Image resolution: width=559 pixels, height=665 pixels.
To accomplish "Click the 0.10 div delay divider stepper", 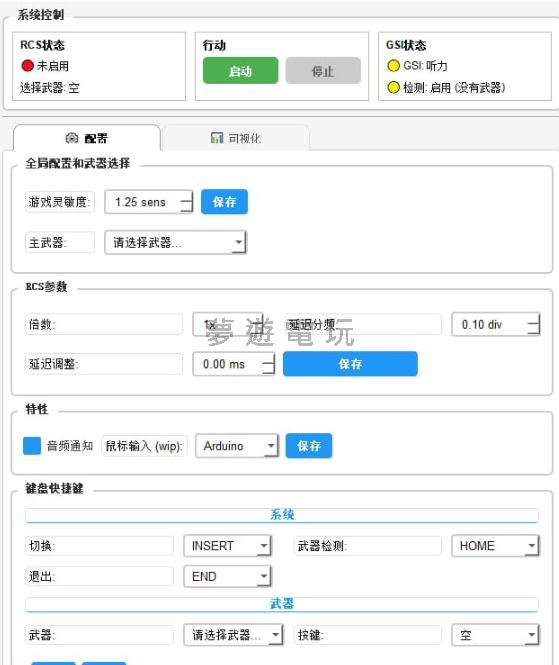I will [x=496, y=324].
